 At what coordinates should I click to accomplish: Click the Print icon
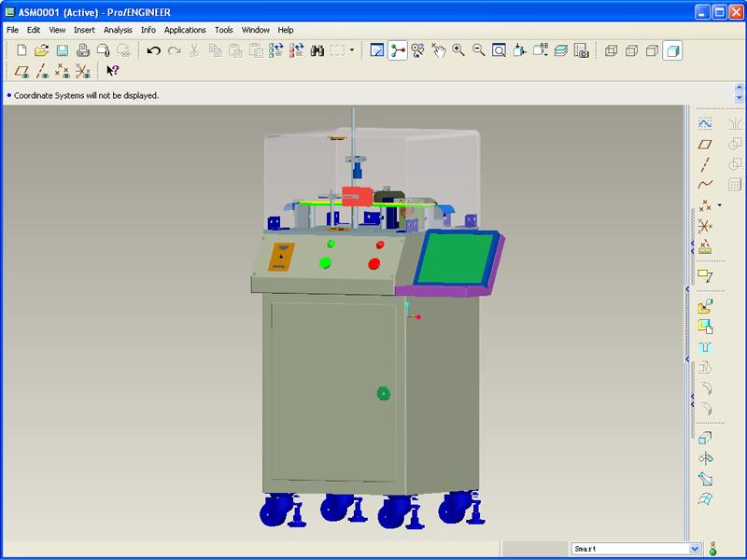82,50
